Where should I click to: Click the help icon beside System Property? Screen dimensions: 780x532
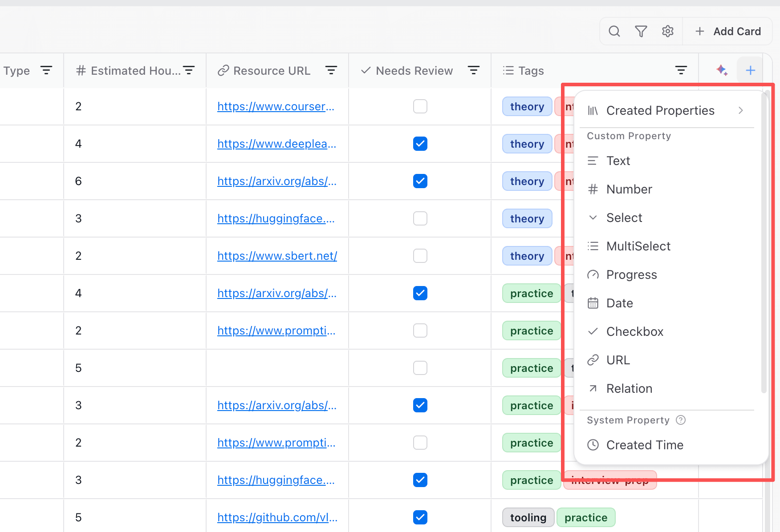pos(681,420)
